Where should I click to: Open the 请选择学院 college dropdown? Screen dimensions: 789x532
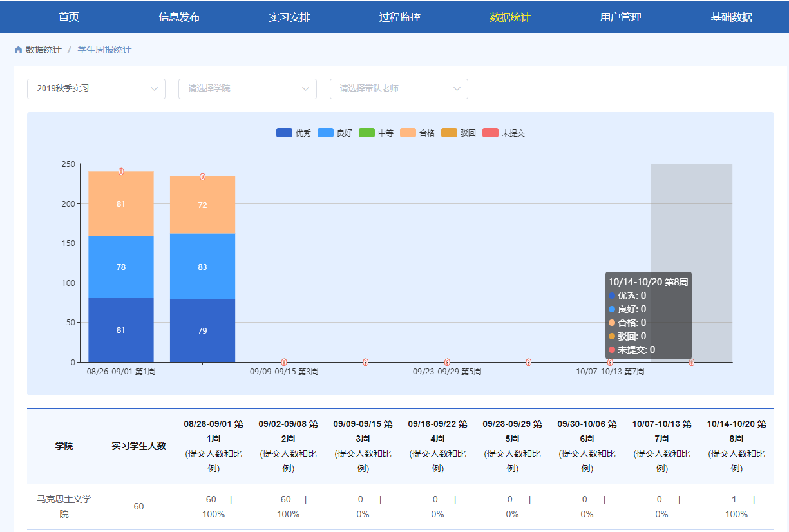(247, 89)
